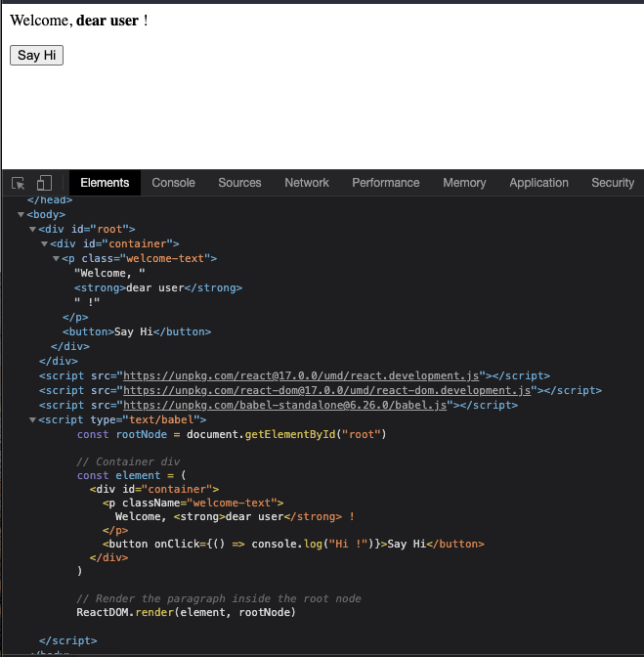This screenshot has width=644, height=657.
Task: Toggle the device toolbar icon
Action: [44, 183]
